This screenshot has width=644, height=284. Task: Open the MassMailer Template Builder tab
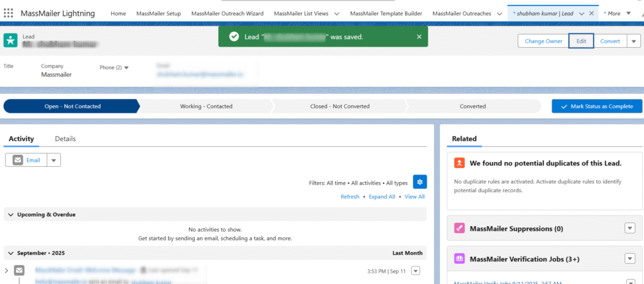click(386, 13)
